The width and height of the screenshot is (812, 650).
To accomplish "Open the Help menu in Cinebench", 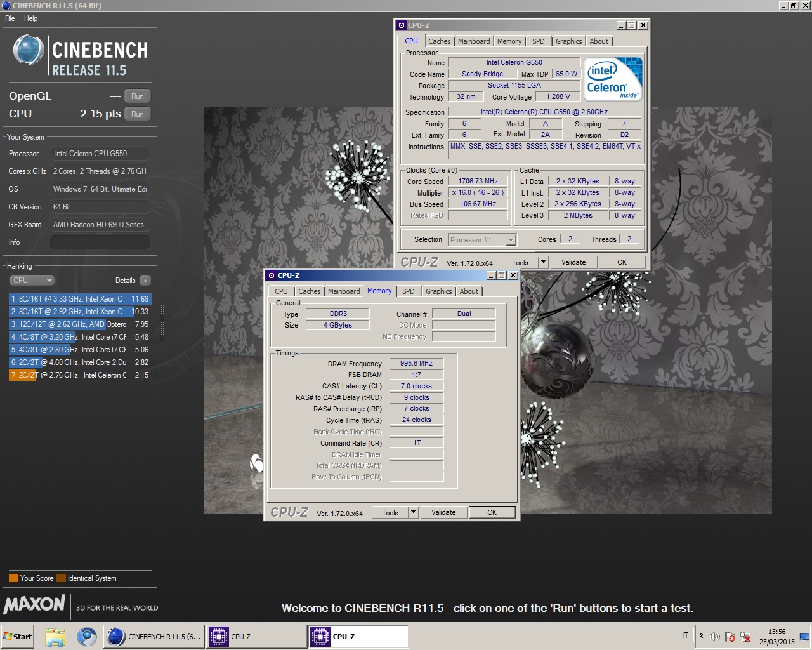I will 30,18.
